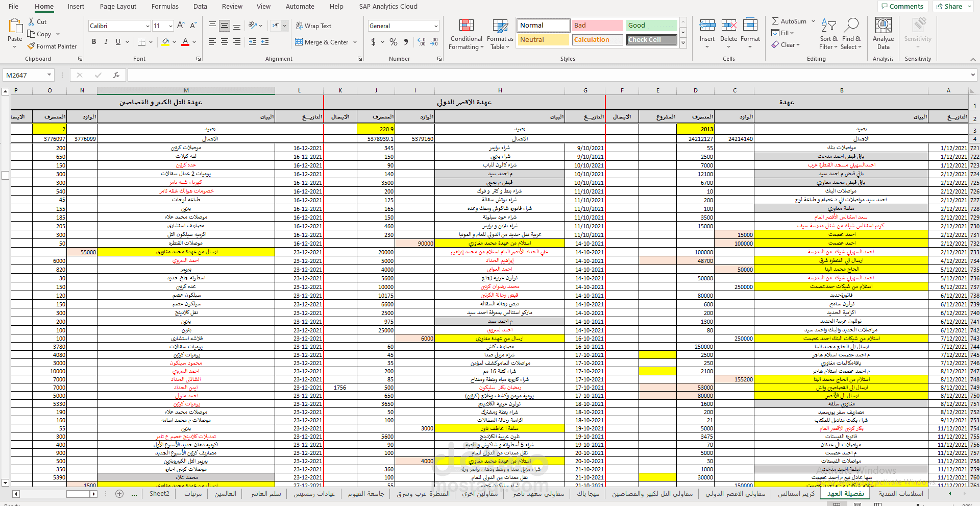Click the text direction icon
Screen dimensions: 980x506
click(276, 26)
